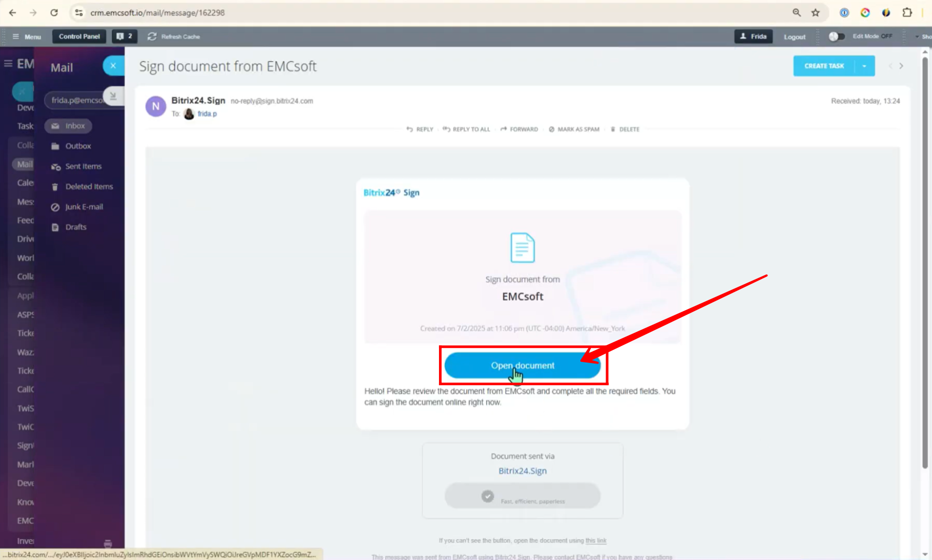Click the frida.p@emcsoft mailbox selector

75,100
